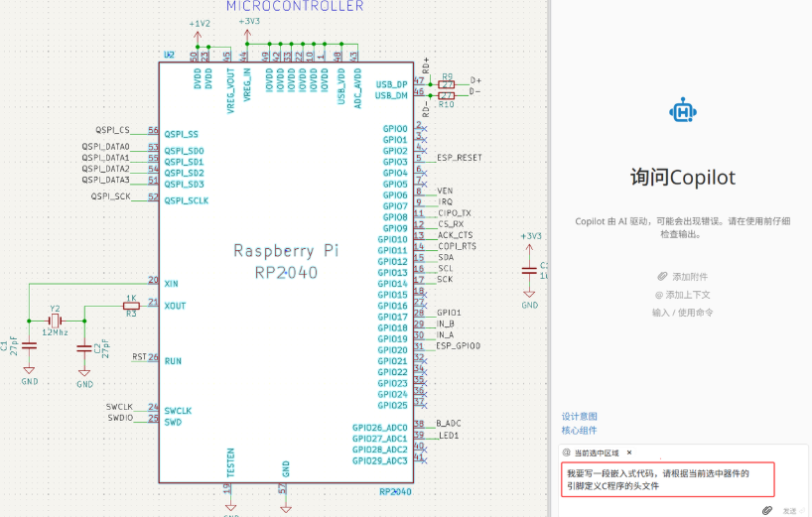Select the QSPI_CS net label
The image size is (812, 517).
(x=112, y=130)
